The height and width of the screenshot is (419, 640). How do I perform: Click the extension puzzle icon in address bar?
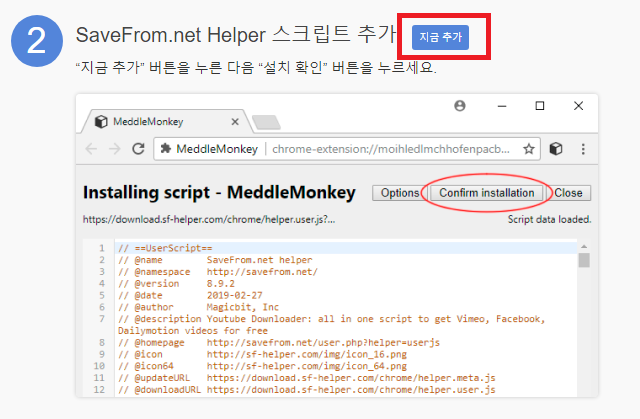[165, 149]
